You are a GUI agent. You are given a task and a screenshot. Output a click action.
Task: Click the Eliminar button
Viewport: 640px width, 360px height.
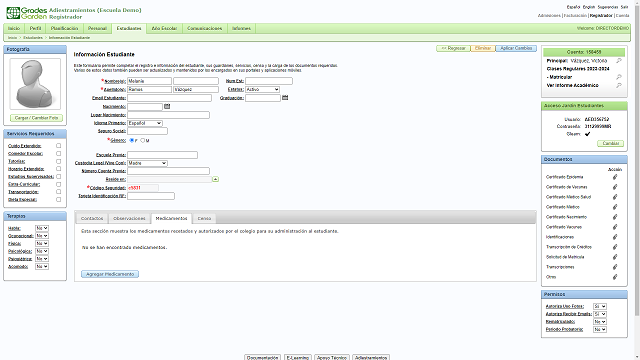483,48
